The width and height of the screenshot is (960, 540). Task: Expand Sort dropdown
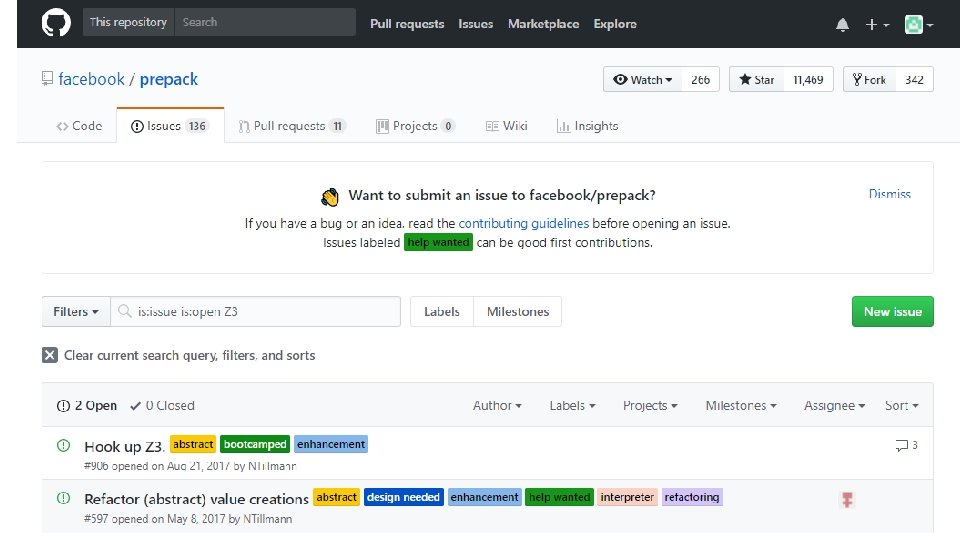point(902,405)
